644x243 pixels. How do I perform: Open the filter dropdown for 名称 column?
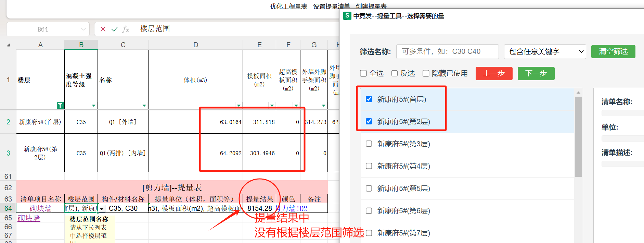click(144, 106)
